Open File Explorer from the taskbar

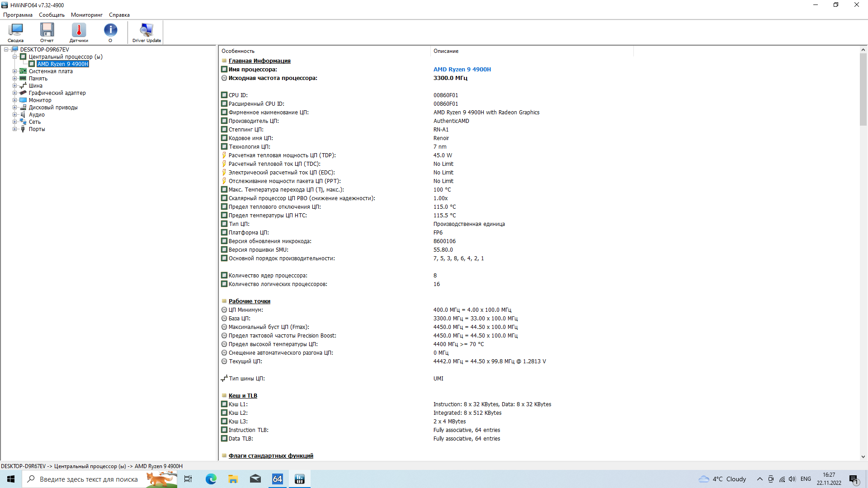pyautogui.click(x=233, y=479)
